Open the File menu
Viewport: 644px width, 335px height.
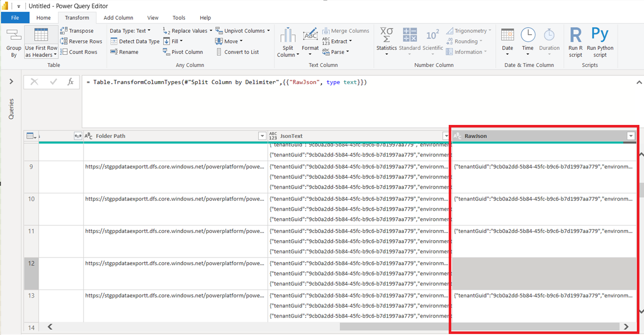15,18
